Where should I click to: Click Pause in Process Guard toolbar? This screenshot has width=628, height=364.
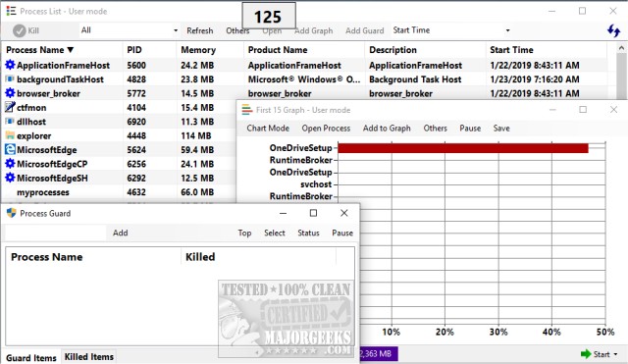[x=342, y=233]
